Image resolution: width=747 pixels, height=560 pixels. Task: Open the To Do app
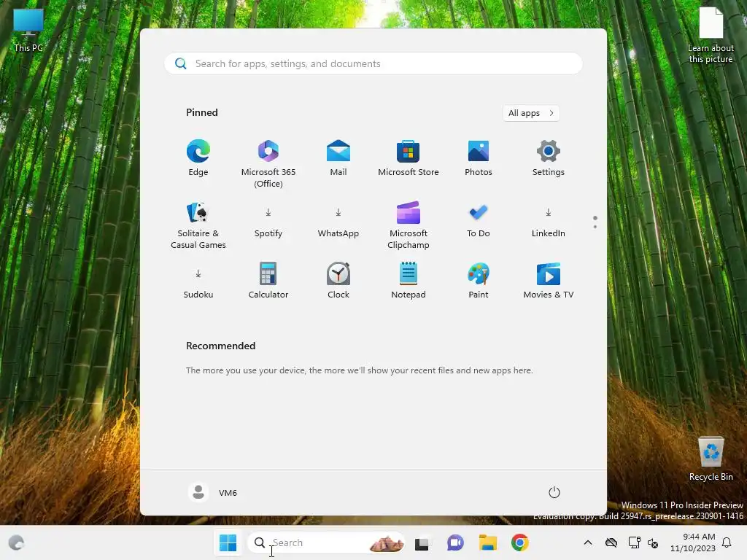point(479,222)
